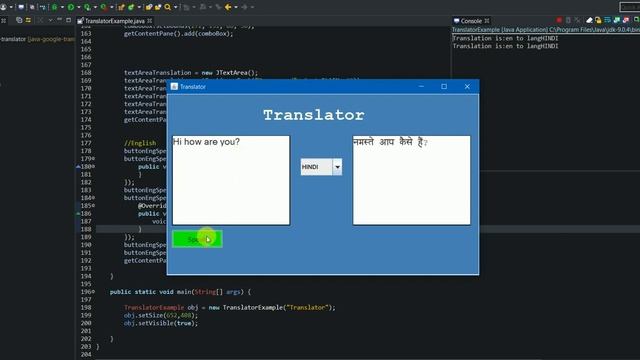Click into the English text area in Translator
The height and width of the screenshot is (360, 640).
231,180
